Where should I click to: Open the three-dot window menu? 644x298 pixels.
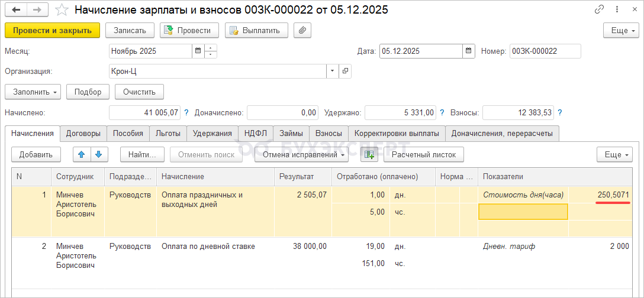tap(617, 10)
